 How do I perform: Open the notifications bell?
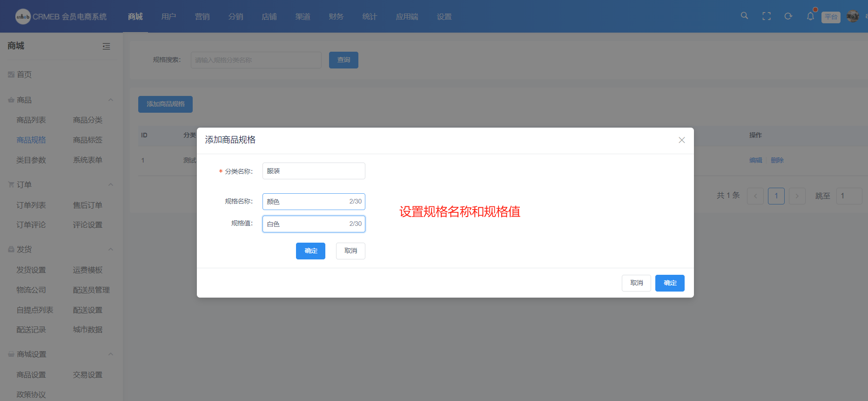coord(810,16)
